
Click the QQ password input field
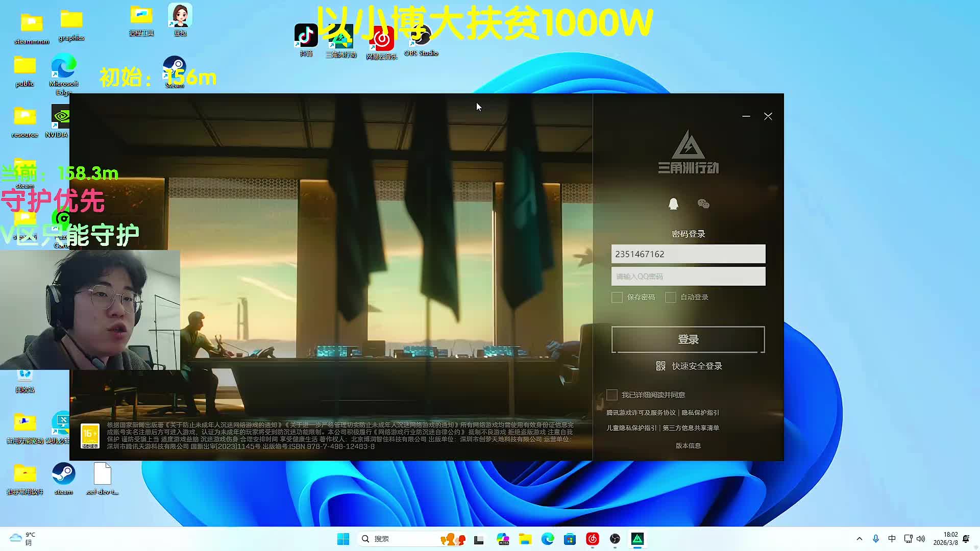688,277
